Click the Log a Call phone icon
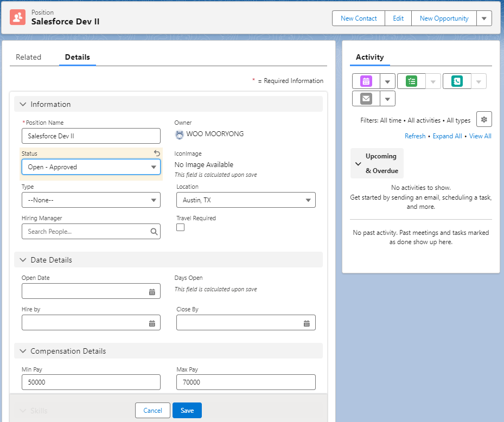Viewport: 504px width, 422px height. point(457,81)
